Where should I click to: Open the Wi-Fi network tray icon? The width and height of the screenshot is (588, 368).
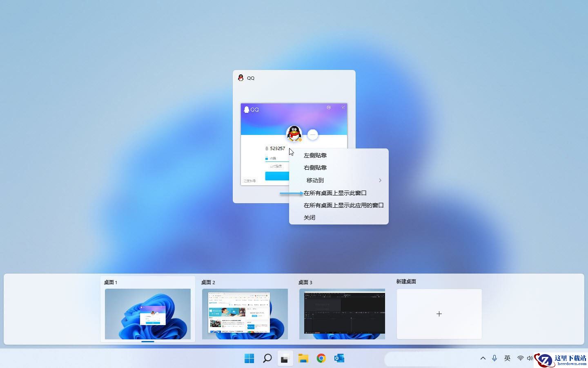click(x=520, y=358)
